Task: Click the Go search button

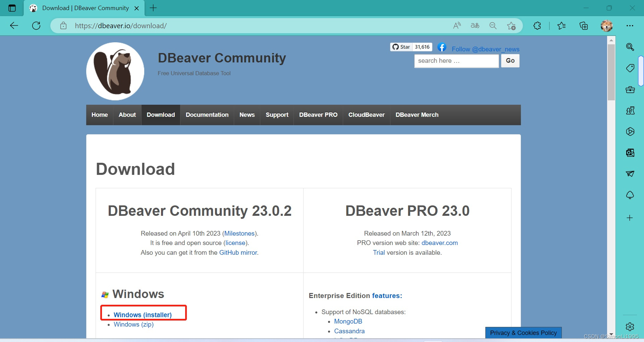Action: point(510,61)
